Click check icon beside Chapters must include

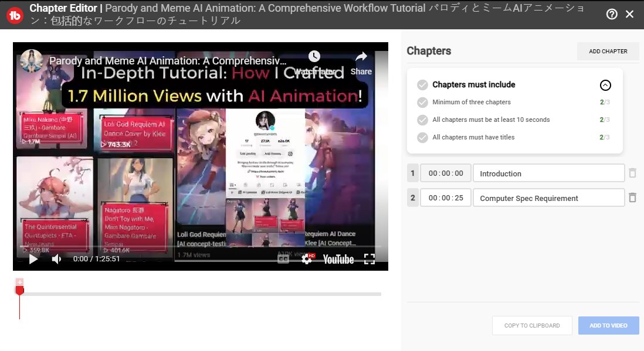tap(422, 85)
